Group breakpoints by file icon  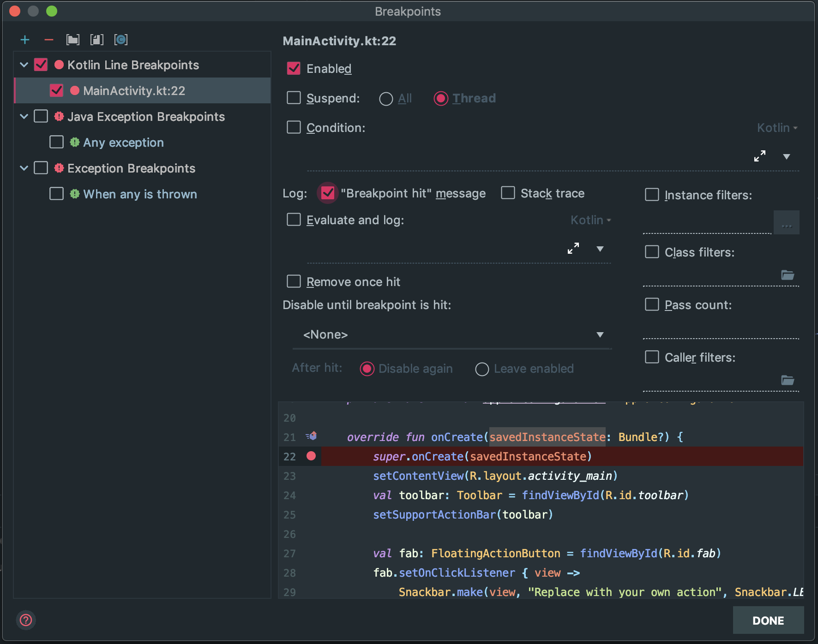[73, 39]
